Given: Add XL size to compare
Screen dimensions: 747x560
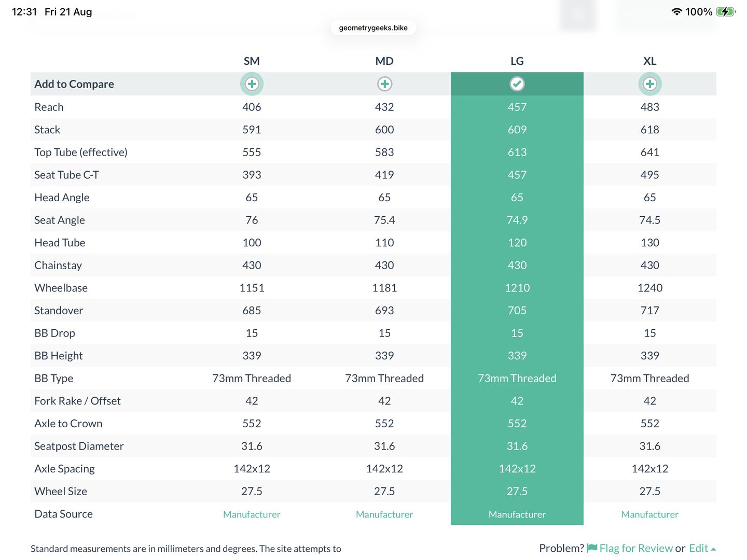Looking at the screenshot, I should [x=649, y=84].
